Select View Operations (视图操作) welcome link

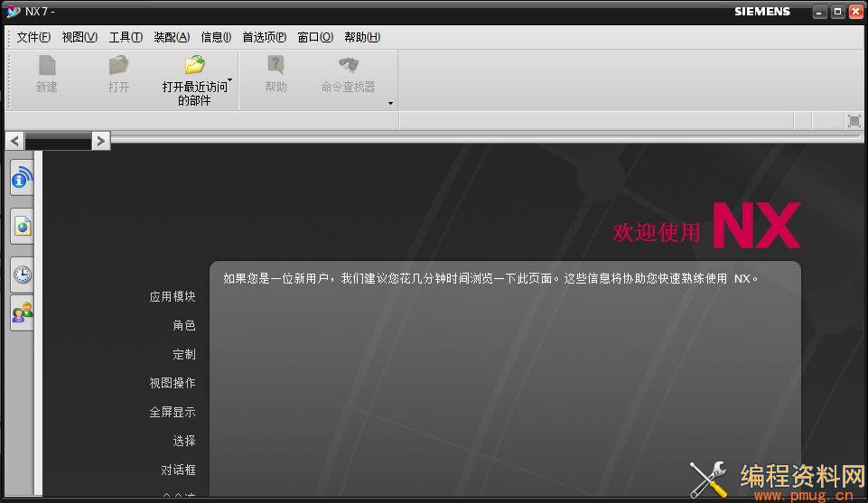[173, 383]
